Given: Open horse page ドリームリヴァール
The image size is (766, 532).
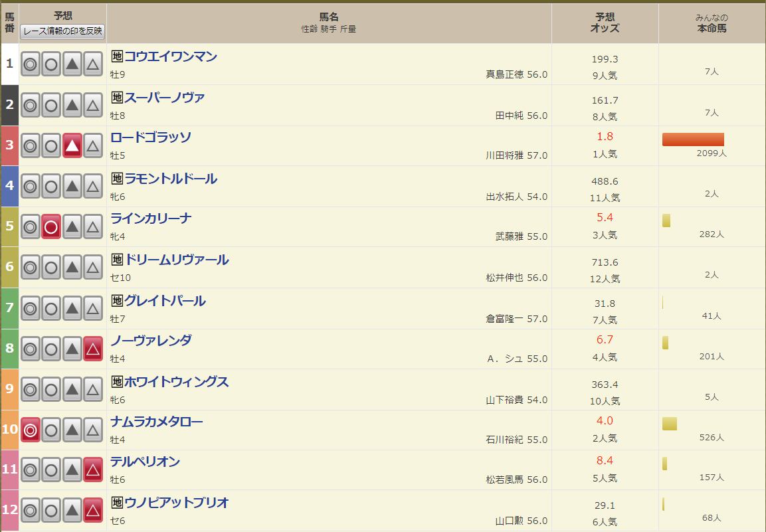Looking at the screenshot, I should pyautogui.click(x=176, y=260).
